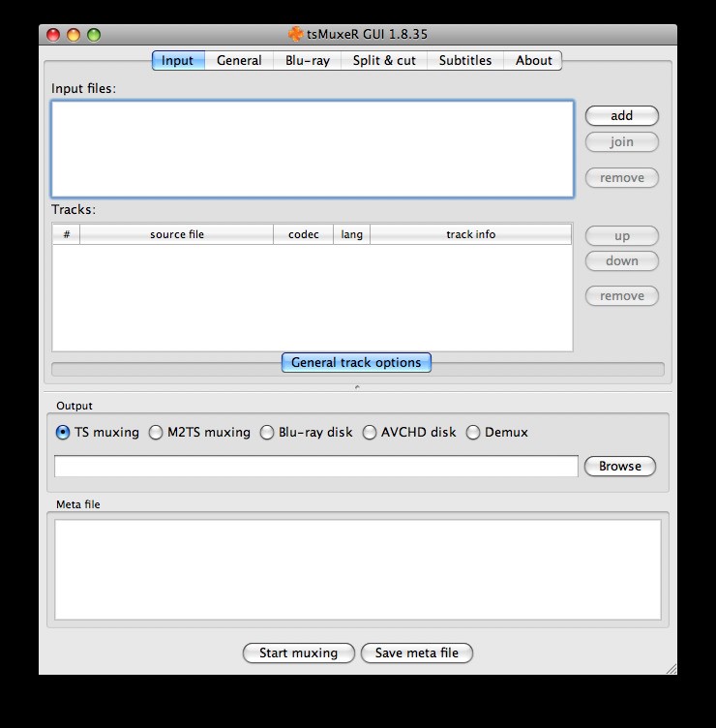Click the output path text field
This screenshot has width=716, height=728.
click(x=316, y=467)
